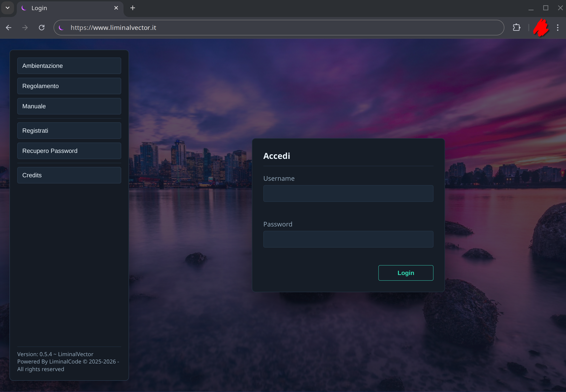Open a new tab with the plus icon
The height and width of the screenshot is (392, 566).
pyautogui.click(x=133, y=8)
